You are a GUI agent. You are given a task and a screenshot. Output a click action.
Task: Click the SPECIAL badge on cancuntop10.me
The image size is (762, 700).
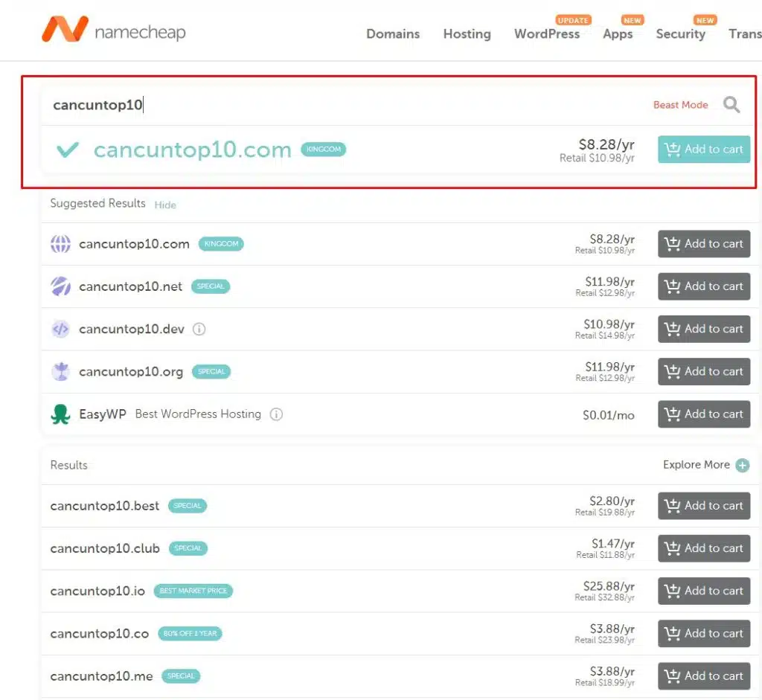181,676
